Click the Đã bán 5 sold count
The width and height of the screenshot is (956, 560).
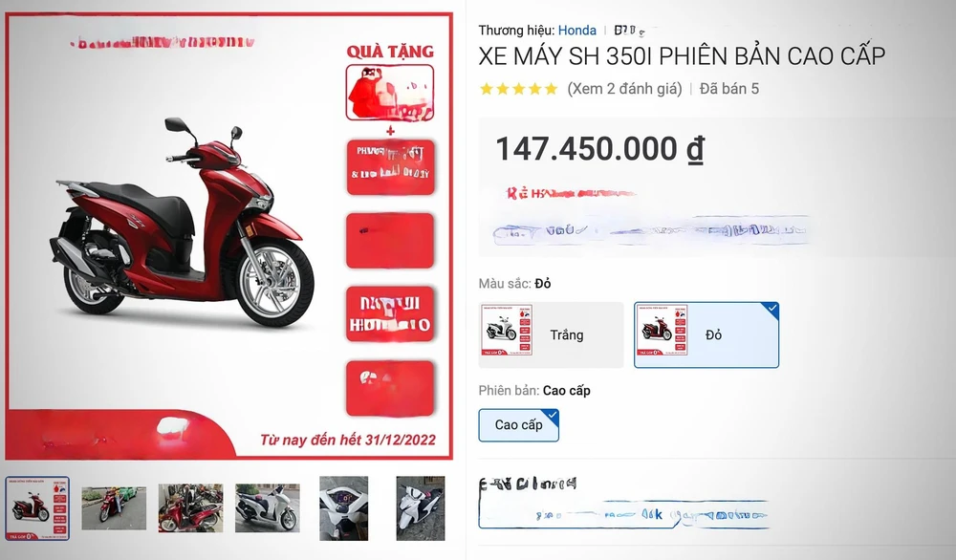point(729,89)
